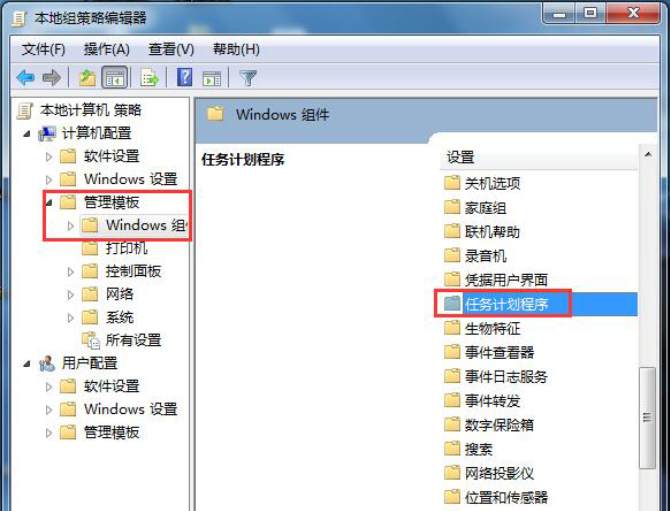This screenshot has width=670, height=511.
Task: Open the 文件(F) menu
Action: (43, 50)
